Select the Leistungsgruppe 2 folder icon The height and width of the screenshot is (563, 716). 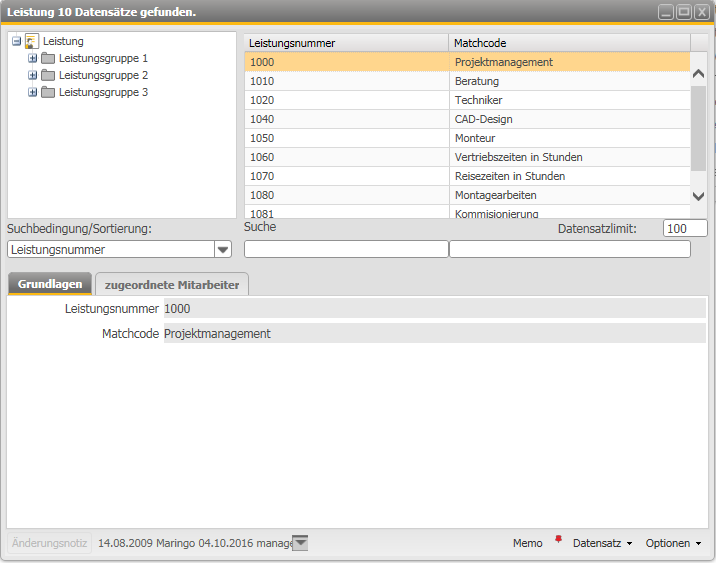tap(48, 75)
